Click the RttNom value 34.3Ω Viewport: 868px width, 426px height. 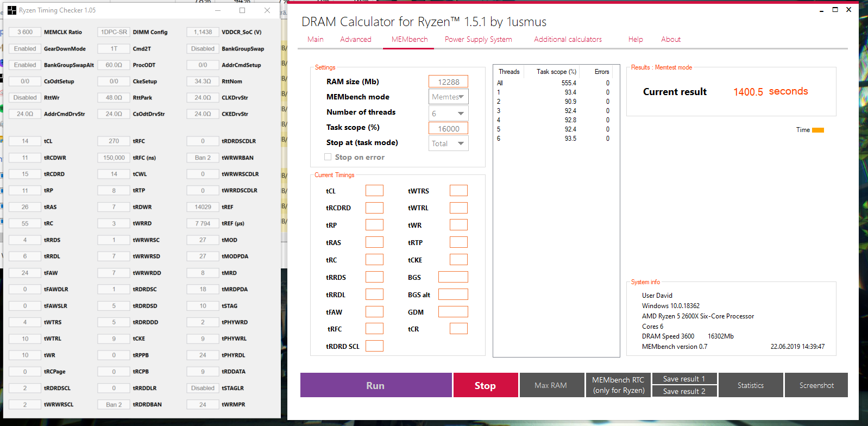point(203,81)
